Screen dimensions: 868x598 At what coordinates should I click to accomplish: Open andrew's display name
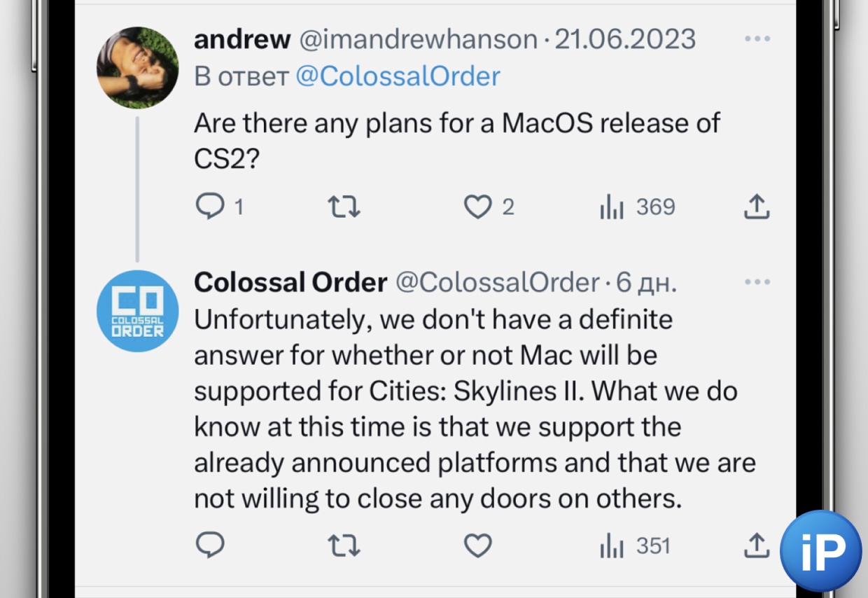[x=242, y=40]
